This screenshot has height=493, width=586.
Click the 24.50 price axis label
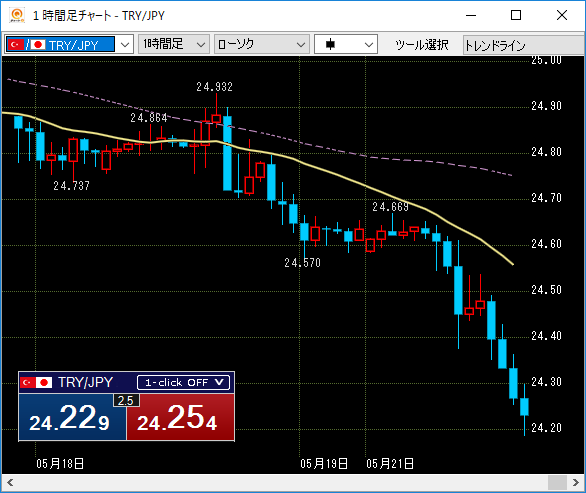(x=546, y=290)
